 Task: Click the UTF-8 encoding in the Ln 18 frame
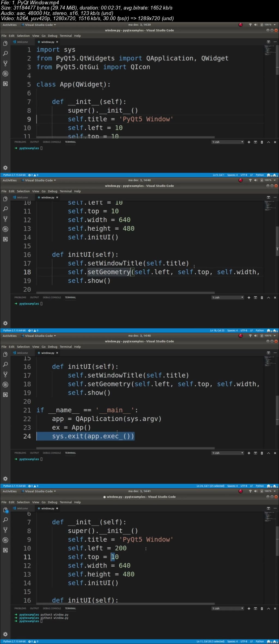[x=244, y=331]
